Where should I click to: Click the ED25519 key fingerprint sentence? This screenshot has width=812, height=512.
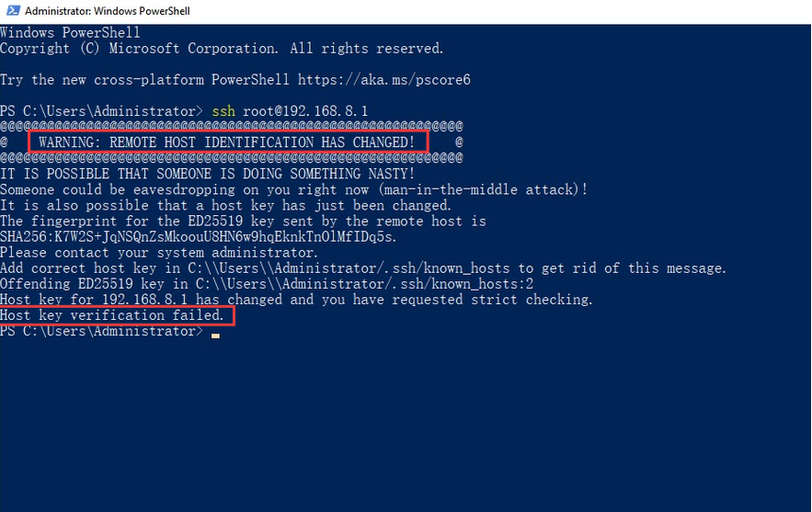click(x=243, y=221)
